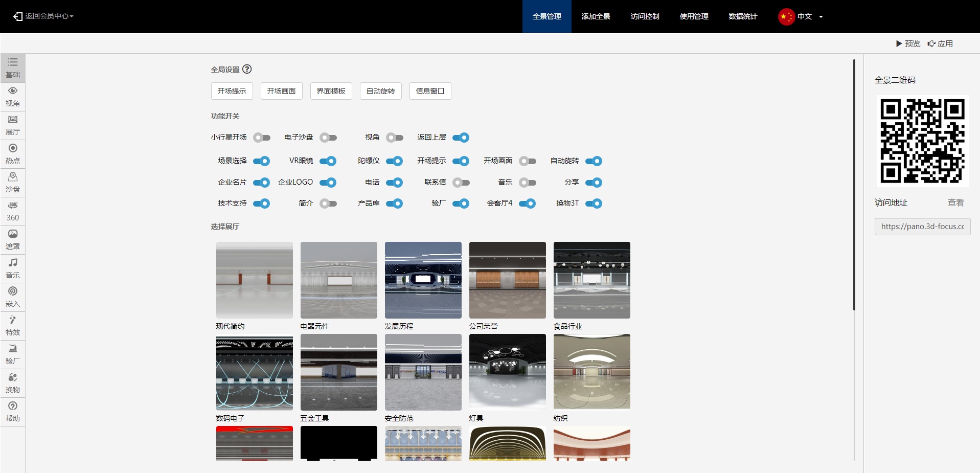
Task: Enable the 联系信 toggle switch
Action: coord(461,183)
